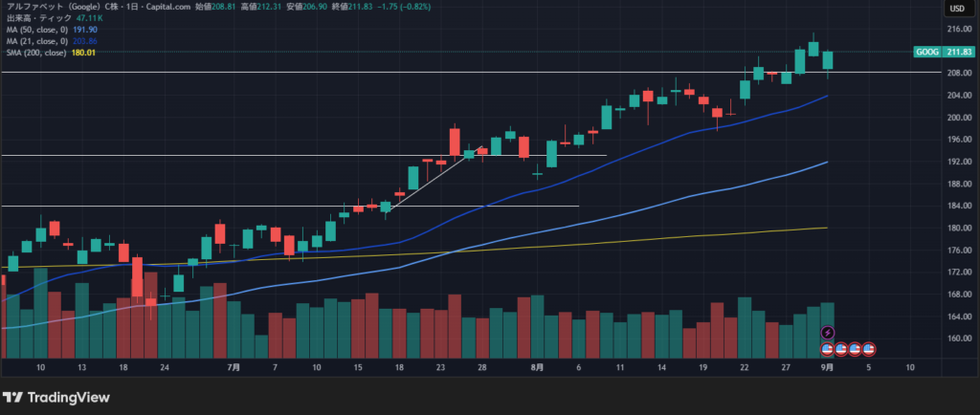
Task: Click the 7月 time axis label
Action: (234, 367)
